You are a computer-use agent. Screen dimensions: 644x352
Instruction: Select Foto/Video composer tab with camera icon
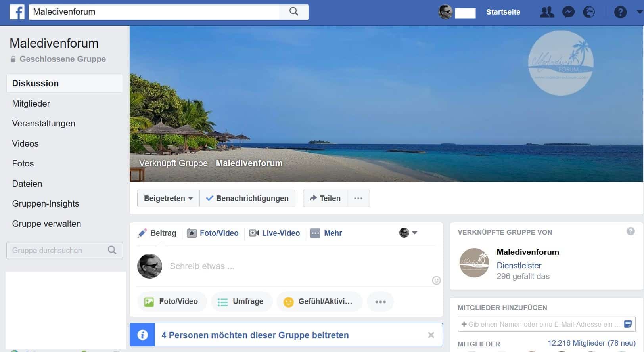coord(213,233)
